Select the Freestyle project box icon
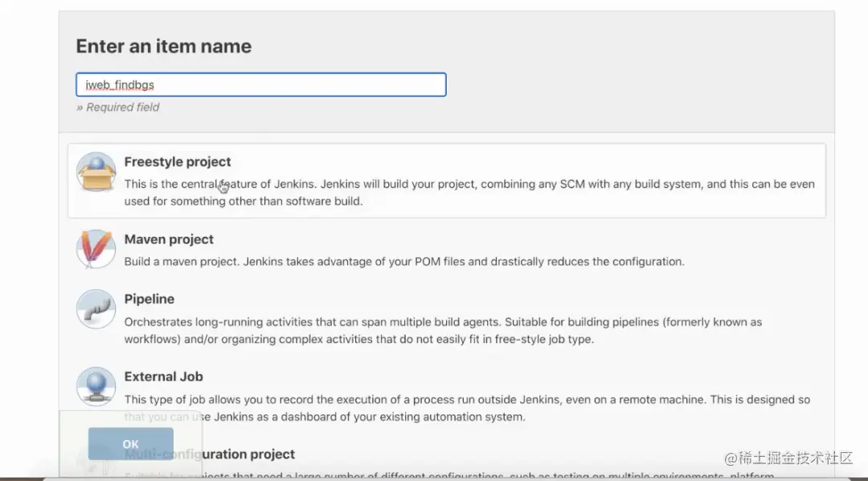Image resolution: width=868 pixels, height=481 pixels. (x=96, y=172)
